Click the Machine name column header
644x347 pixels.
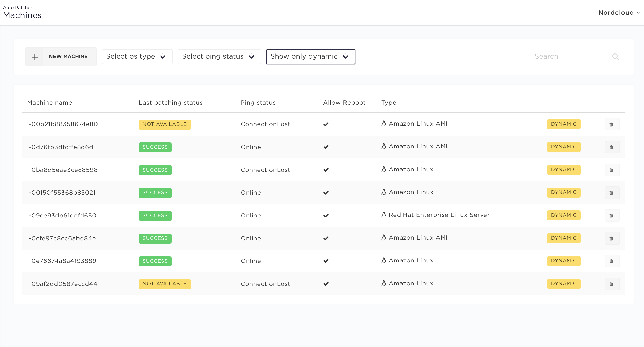[x=49, y=103]
